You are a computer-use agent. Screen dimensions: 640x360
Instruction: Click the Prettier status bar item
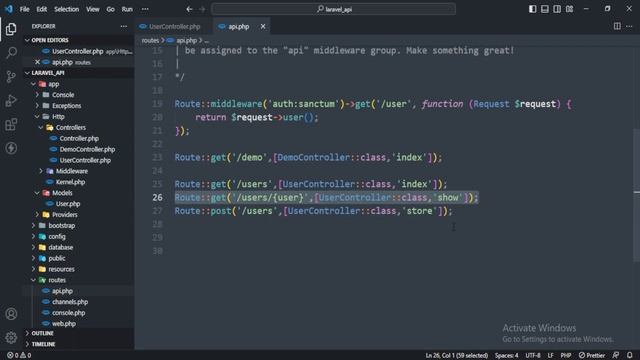tap(592, 355)
